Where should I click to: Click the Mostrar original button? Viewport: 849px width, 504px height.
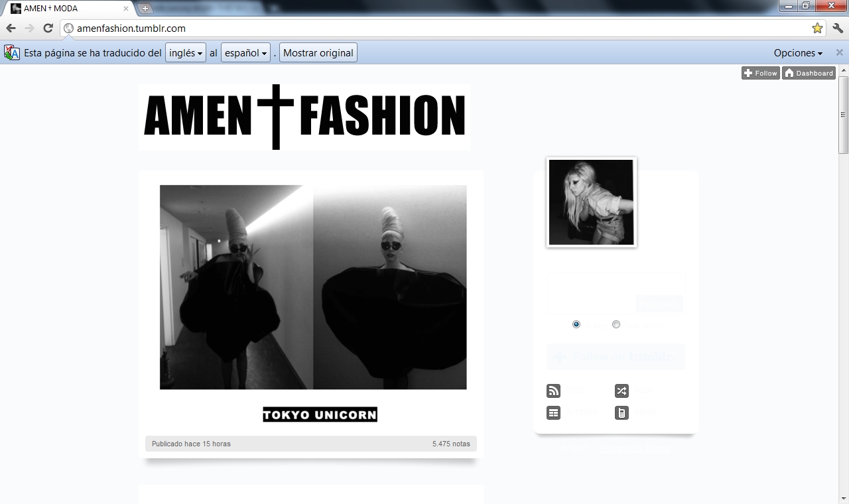pos(318,53)
